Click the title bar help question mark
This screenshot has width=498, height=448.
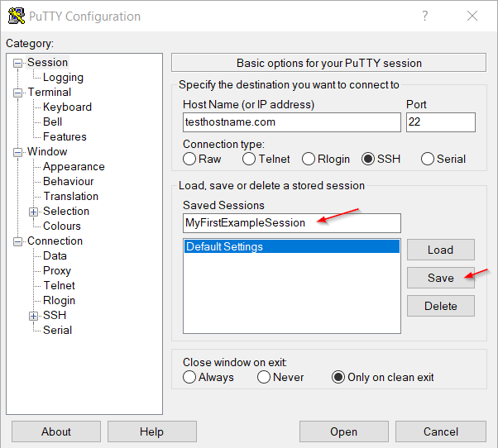[424, 17]
